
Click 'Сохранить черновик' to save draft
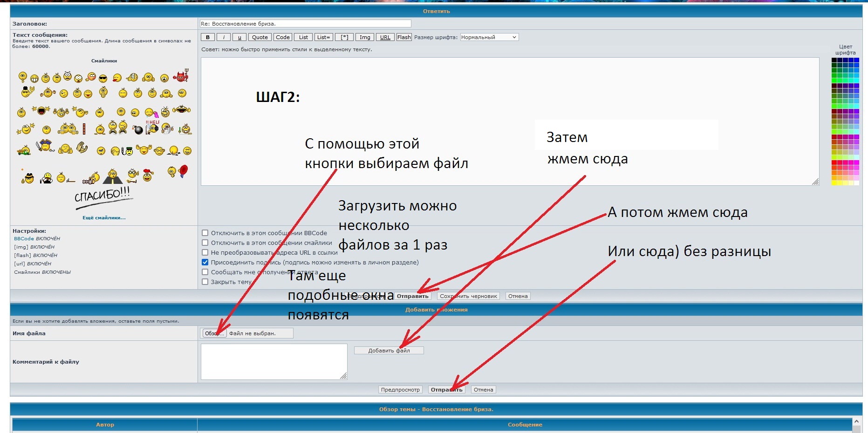pos(468,296)
